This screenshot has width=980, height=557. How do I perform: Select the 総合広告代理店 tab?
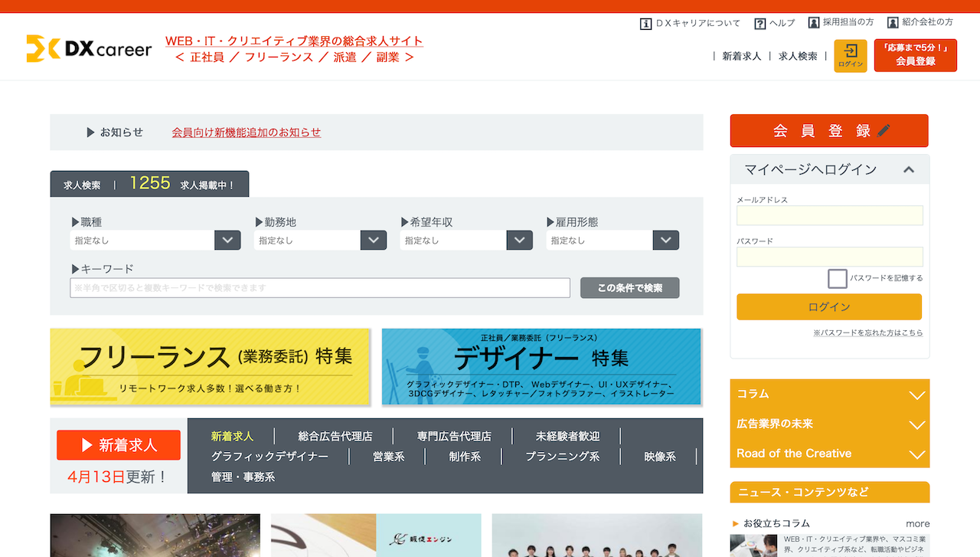coord(335,436)
